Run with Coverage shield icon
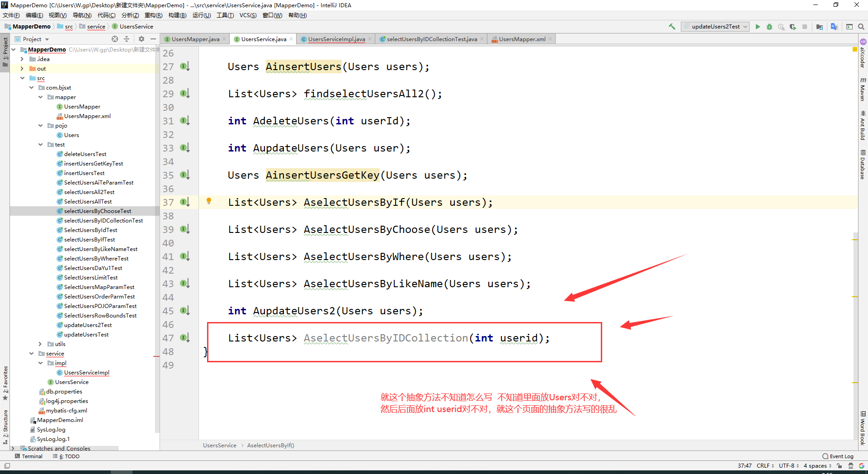The image size is (868, 474). pyautogui.click(x=793, y=27)
